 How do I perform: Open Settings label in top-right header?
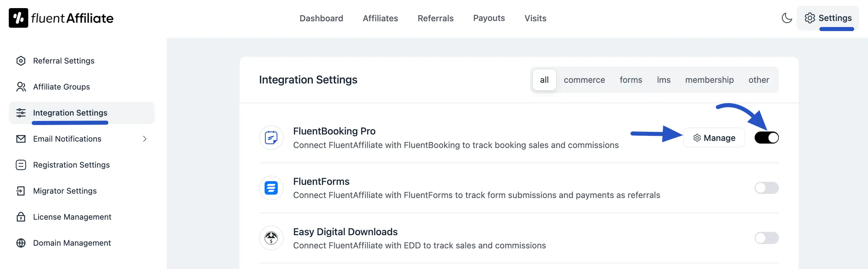(835, 18)
